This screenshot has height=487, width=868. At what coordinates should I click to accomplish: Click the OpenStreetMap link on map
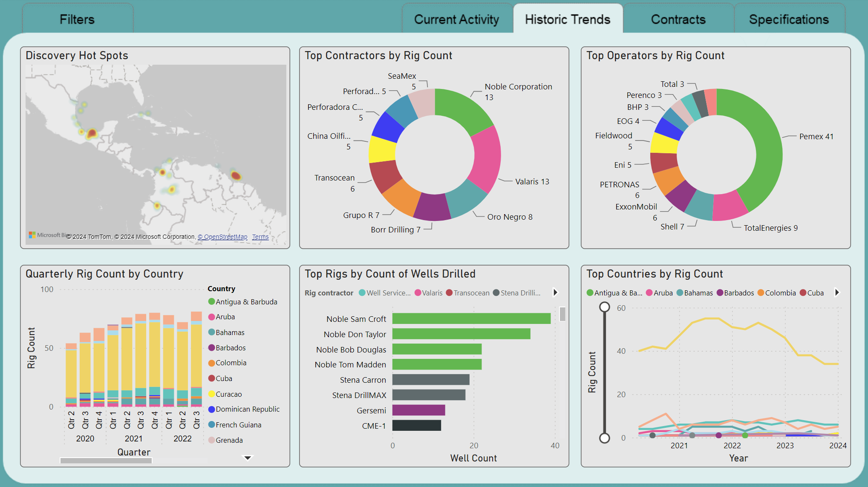tap(222, 237)
